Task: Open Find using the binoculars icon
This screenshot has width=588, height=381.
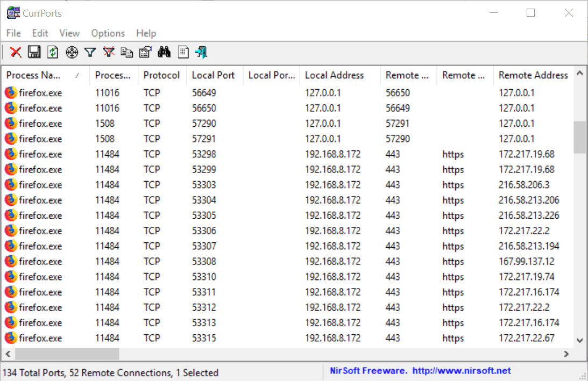Action: (164, 52)
